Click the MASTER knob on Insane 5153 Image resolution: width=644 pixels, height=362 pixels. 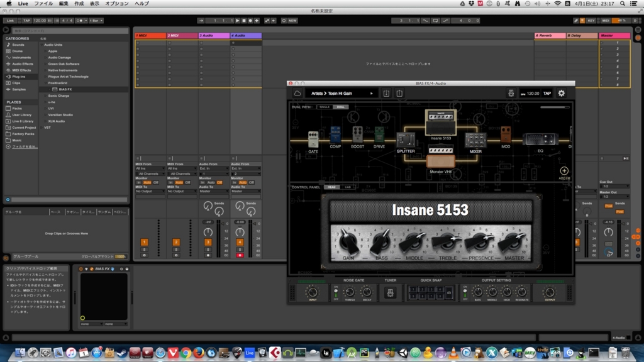coord(514,241)
